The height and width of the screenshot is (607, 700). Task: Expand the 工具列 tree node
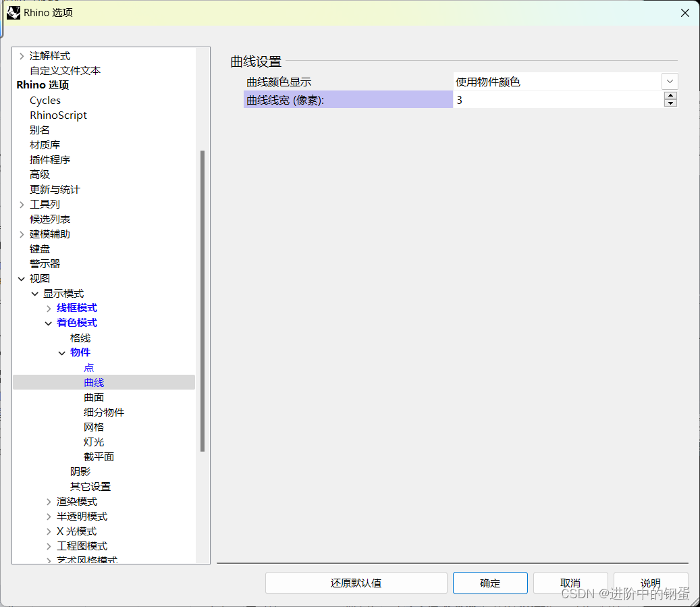22,205
